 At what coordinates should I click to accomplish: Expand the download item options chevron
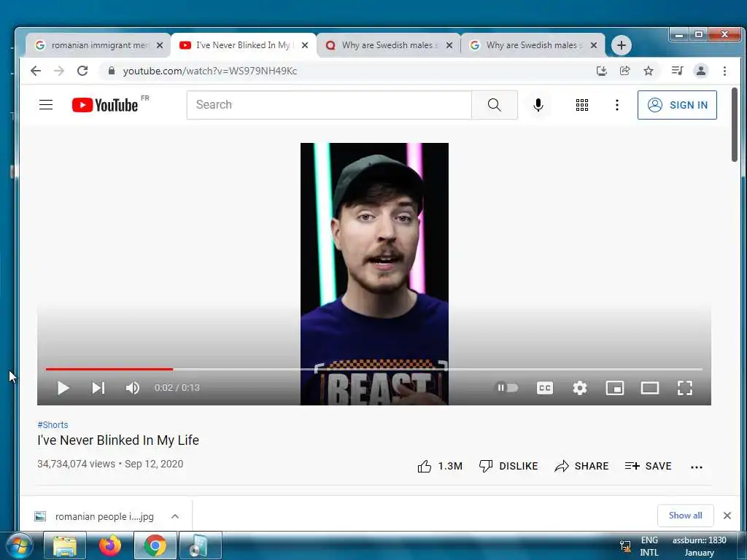click(175, 516)
